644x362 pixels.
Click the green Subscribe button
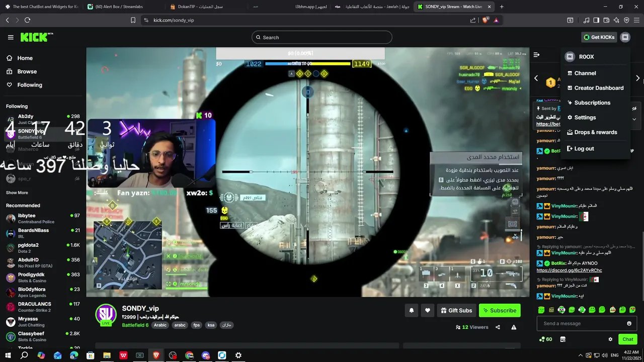[x=500, y=311]
